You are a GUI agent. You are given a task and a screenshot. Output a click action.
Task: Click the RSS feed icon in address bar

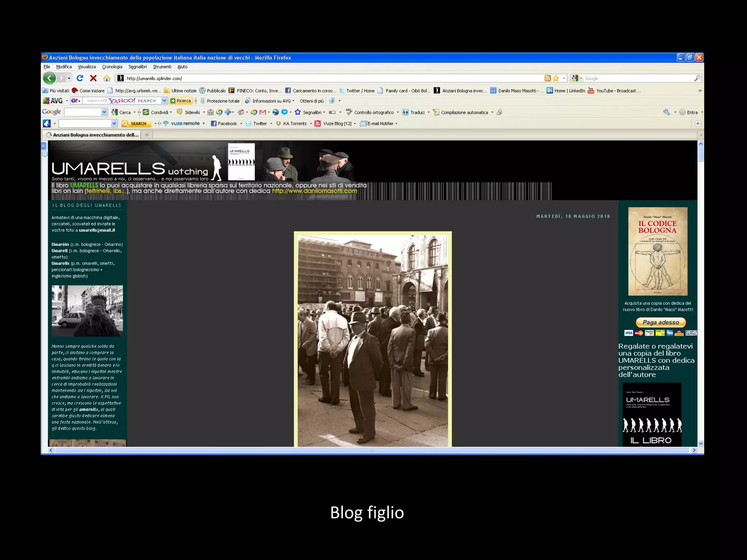click(x=547, y=78)
